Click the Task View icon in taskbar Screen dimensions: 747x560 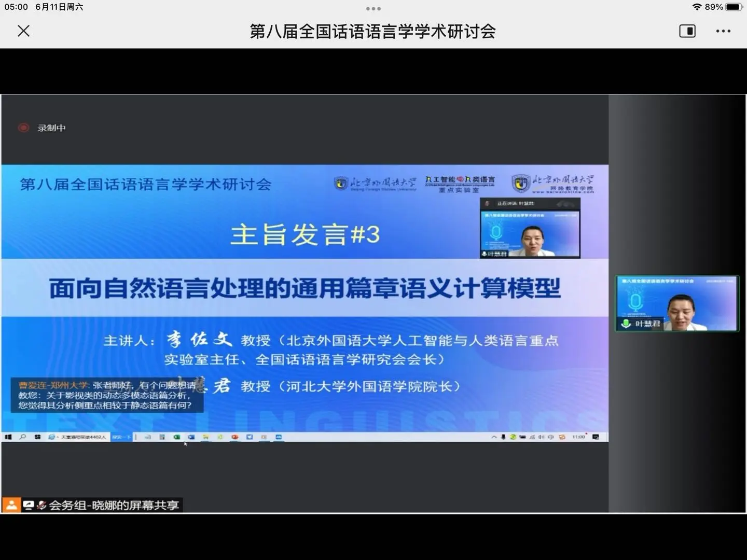point(37,437)
